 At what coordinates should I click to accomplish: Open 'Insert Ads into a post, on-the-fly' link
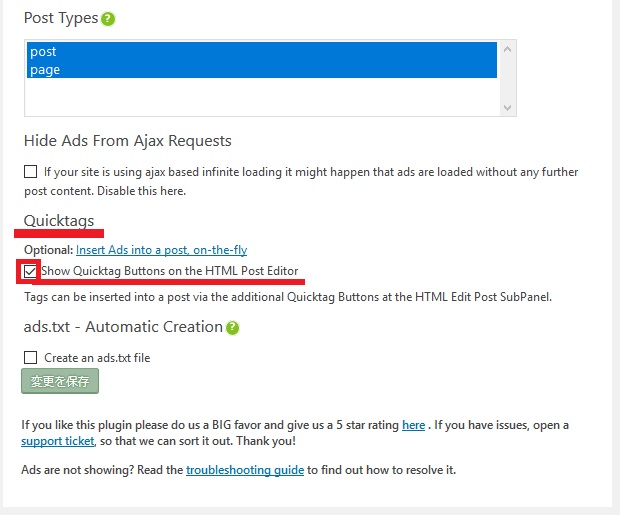pyautogui.click(x=161, y=250)
